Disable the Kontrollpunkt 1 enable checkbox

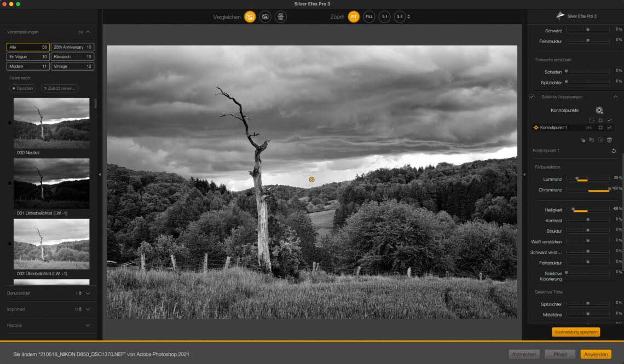click(x=609, y=128)
